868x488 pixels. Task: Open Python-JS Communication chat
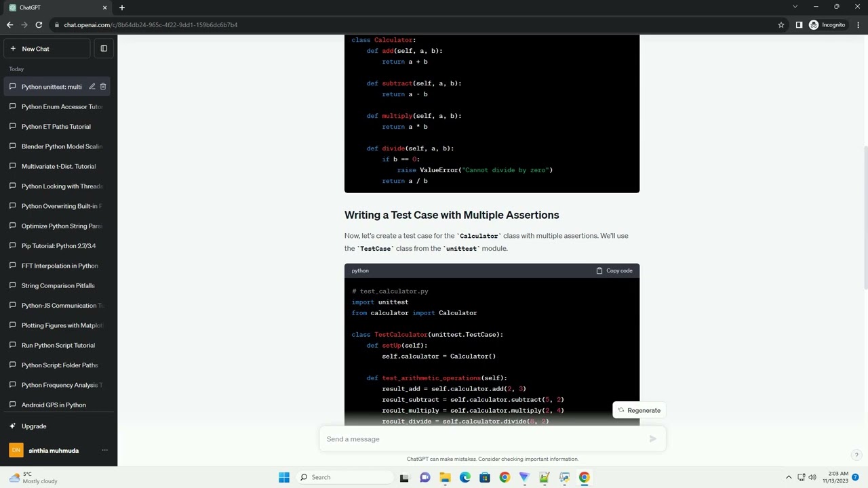coord(57,306)
